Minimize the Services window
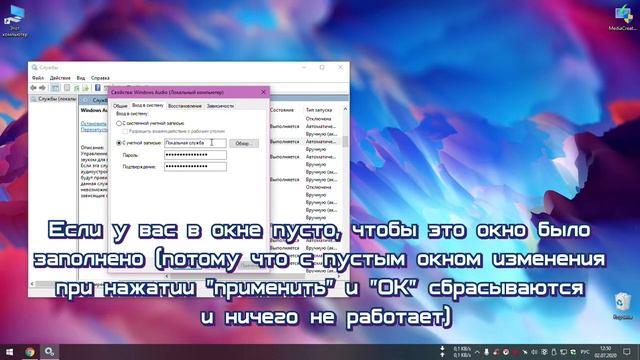 coord(304,67)
